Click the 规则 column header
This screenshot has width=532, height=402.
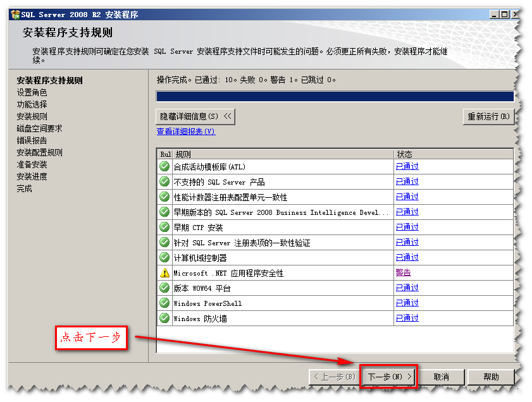pos(283,154)
